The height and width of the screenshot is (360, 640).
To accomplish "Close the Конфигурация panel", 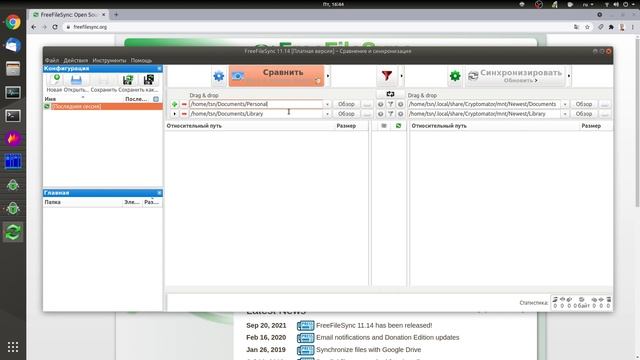I will 159,69.
